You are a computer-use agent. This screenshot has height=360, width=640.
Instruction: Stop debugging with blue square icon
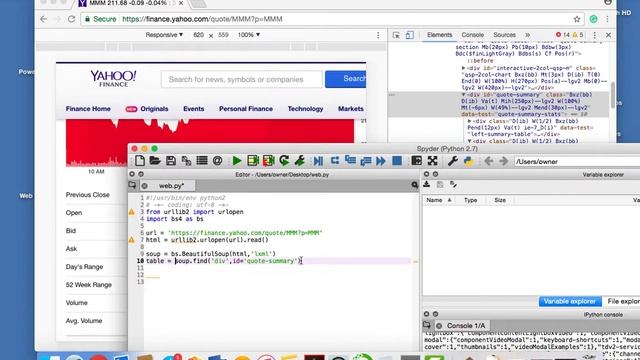coord(397,161)
